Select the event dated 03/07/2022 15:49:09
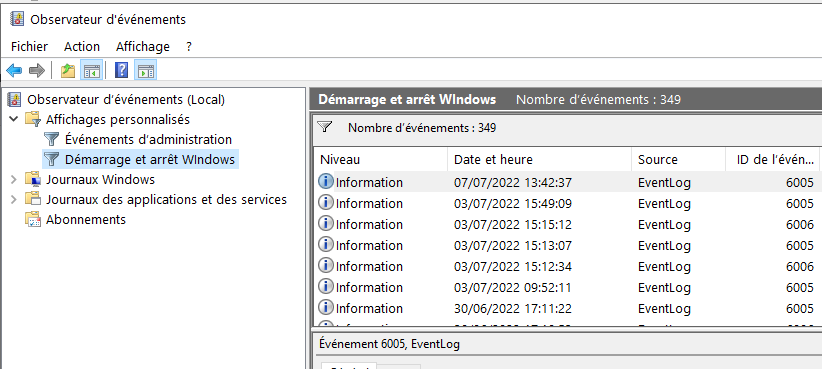Screen dimensions: 822x369 click(568, 203)
